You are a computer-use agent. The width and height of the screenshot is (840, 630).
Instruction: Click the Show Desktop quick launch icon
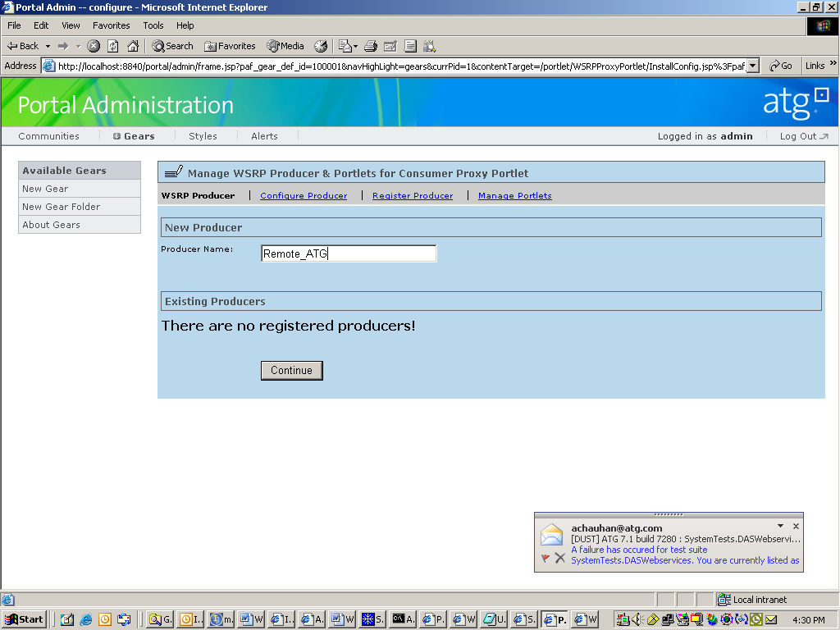[x=66, y=619]
